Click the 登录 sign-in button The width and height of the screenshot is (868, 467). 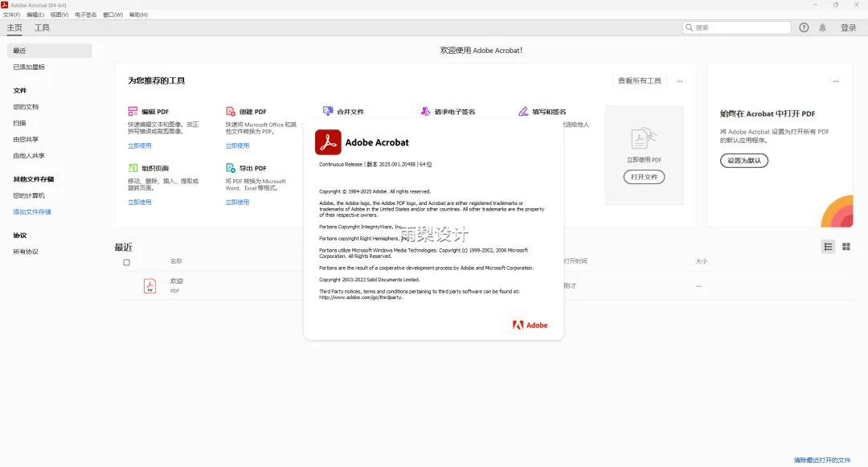click(849, 27)
